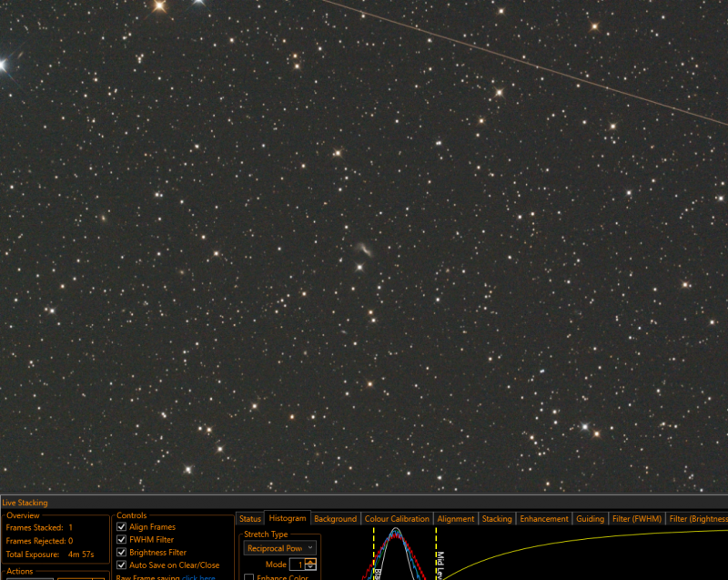
Task: Increase the Mode stepper value
Action: pos(310,562)
